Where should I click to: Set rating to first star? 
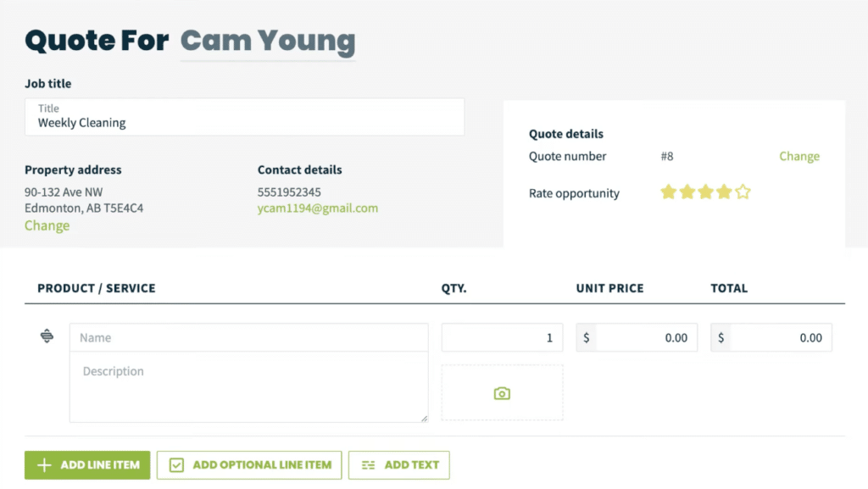click(x=668, y=192)
